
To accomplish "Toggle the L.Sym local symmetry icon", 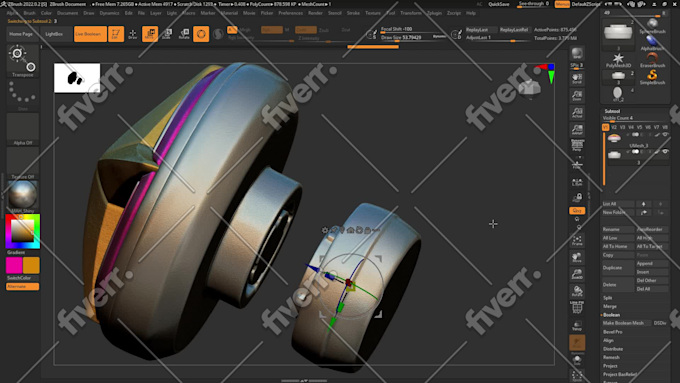I will pyautogui.click(x=577, y=182).
